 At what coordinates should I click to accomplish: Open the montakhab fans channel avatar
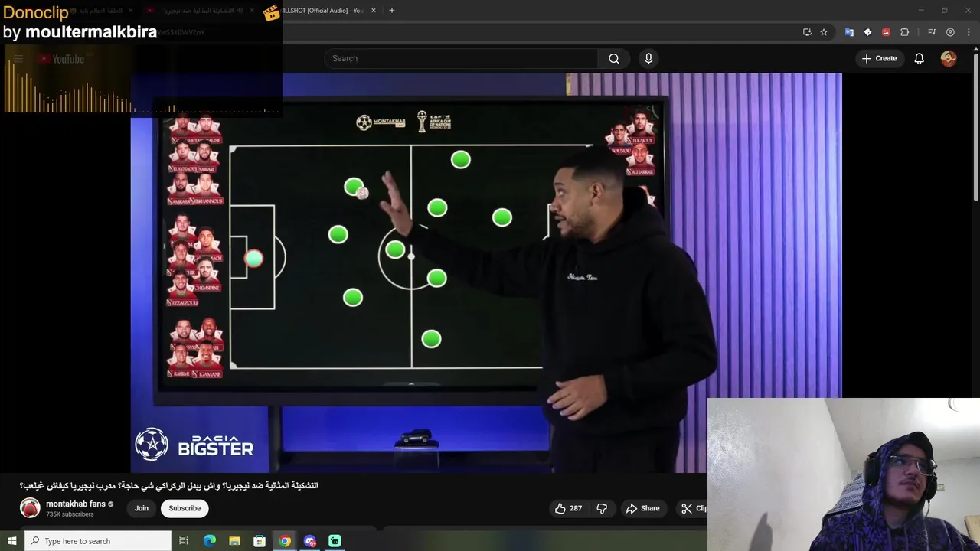coord(30,508)
